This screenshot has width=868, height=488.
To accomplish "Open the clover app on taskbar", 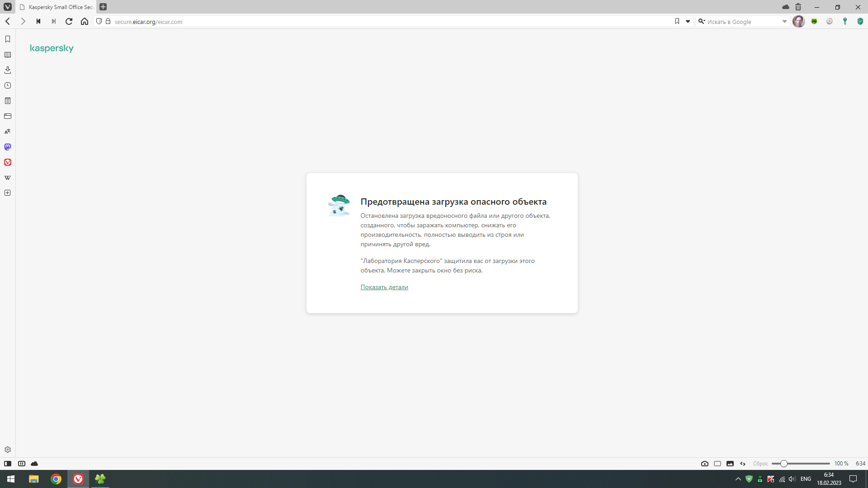I will pos(100,479).
